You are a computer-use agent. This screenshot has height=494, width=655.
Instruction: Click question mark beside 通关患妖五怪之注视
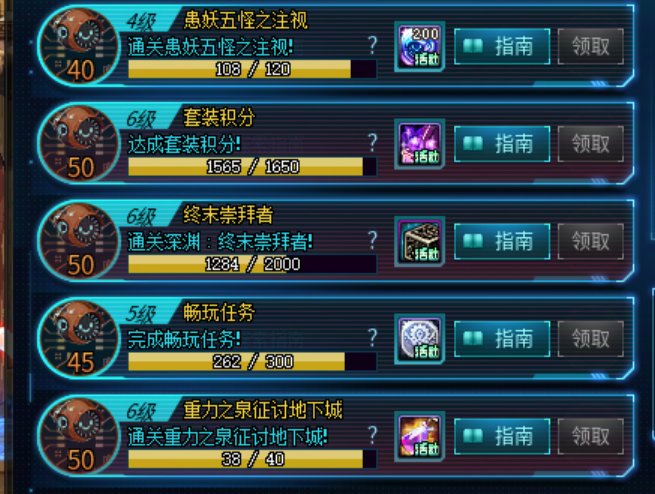tap(373, 46)
